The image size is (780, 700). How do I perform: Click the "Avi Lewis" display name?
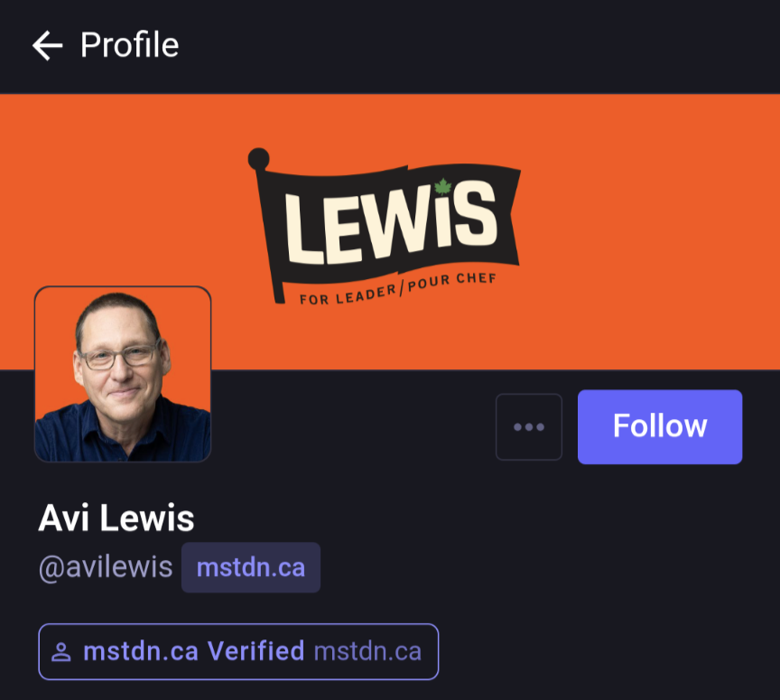click(x=116, y=518)
